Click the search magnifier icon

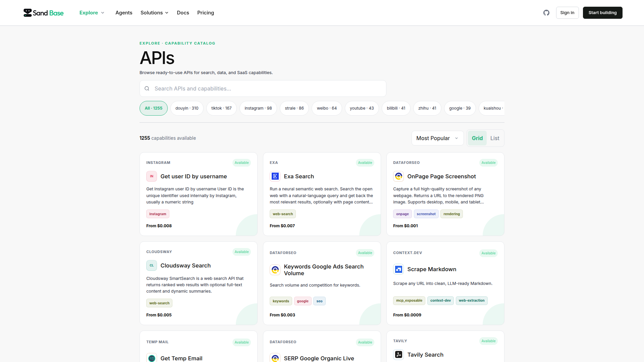[147, 88]
